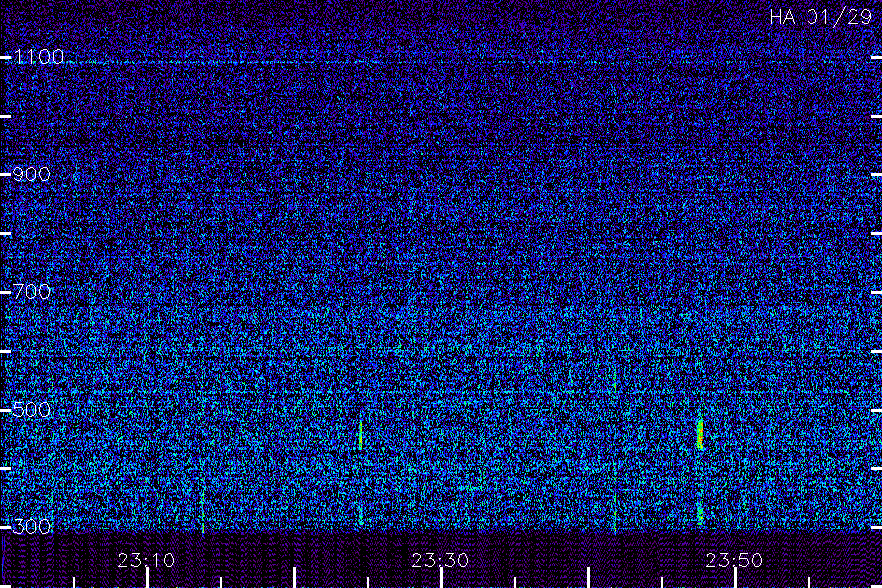Click the 700 frequency axis label
Image resolution: width=882 pixels, height=588 pixels.
coord(31,292)
